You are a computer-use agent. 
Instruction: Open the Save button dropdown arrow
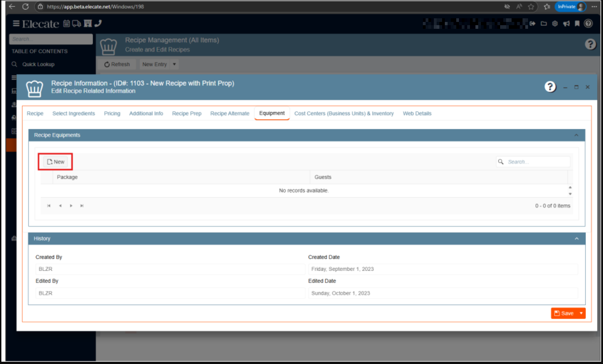click(581, 313)
